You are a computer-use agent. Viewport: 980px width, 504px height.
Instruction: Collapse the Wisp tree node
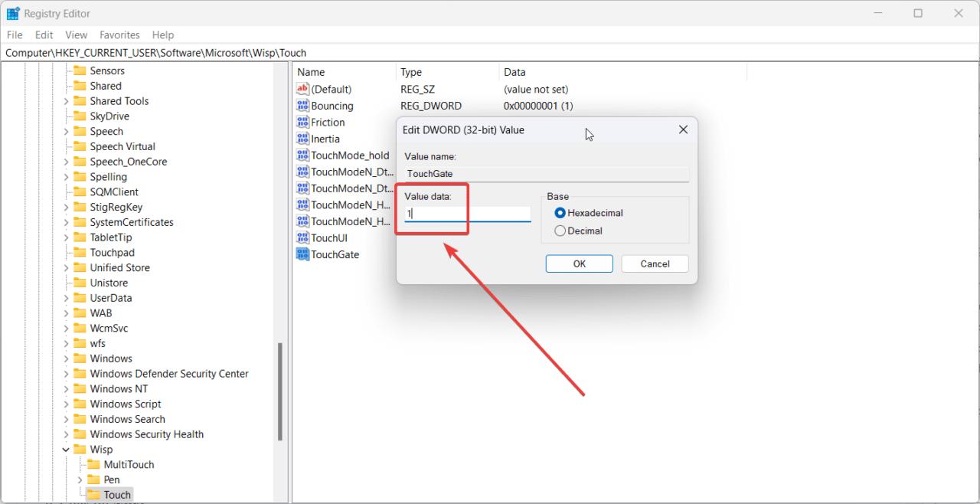coord(66,450)
